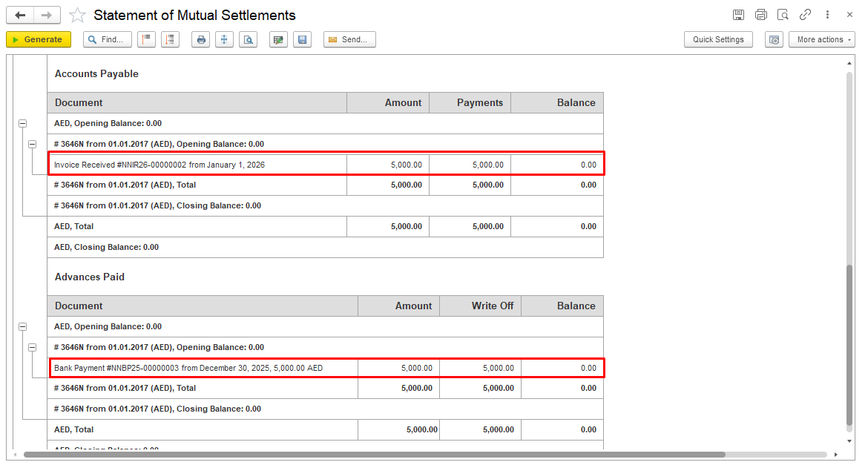The height and width of the screenshot is (465, 868).
Task: Collapse Advances Paid # 3646N contract group
Action: 33,347
